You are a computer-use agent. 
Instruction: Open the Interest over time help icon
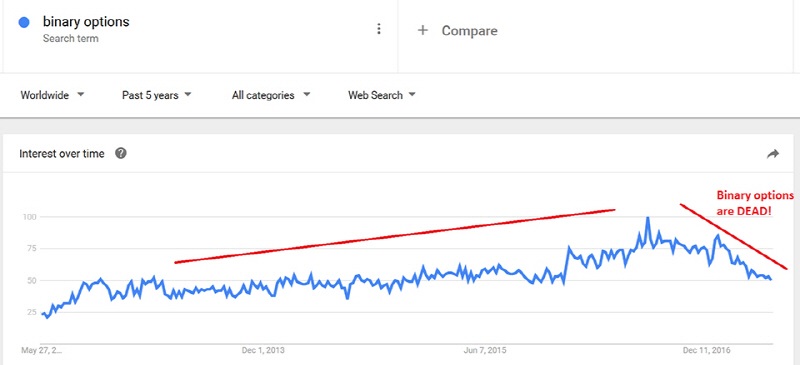(x=120, y=153)
